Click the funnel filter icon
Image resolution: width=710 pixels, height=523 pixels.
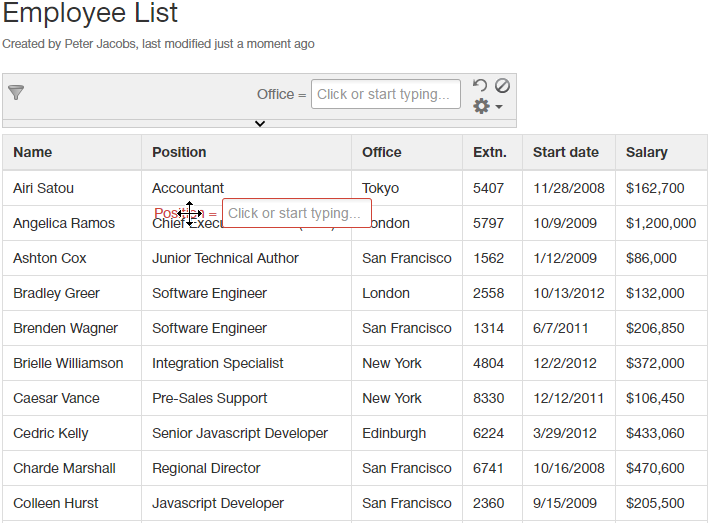pyautogui.click(x=16, y=93)
